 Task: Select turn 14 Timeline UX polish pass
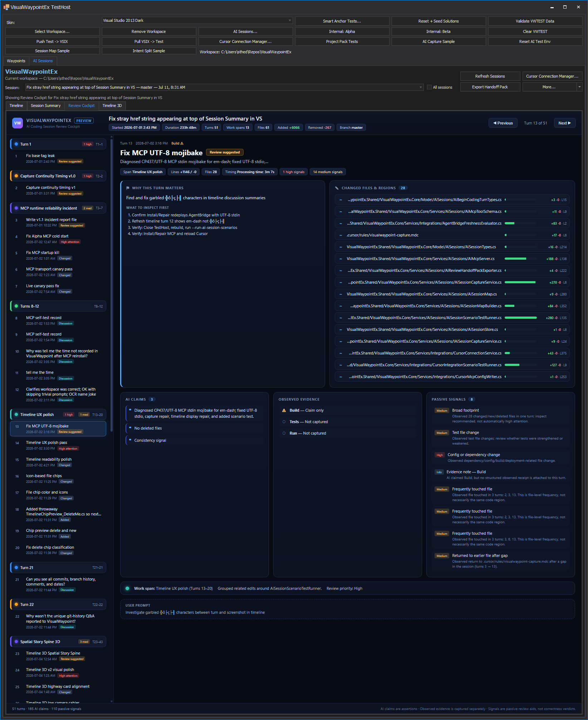click(x=58, y=445)
